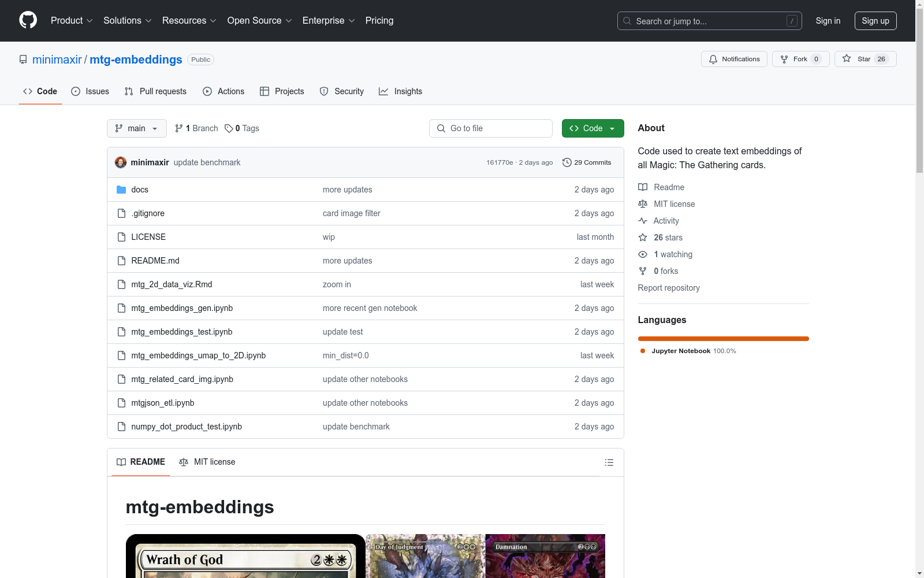Screen dimensions: 924x578
Task: Open the green Code dropdown
Action: (x=593, y=128)
